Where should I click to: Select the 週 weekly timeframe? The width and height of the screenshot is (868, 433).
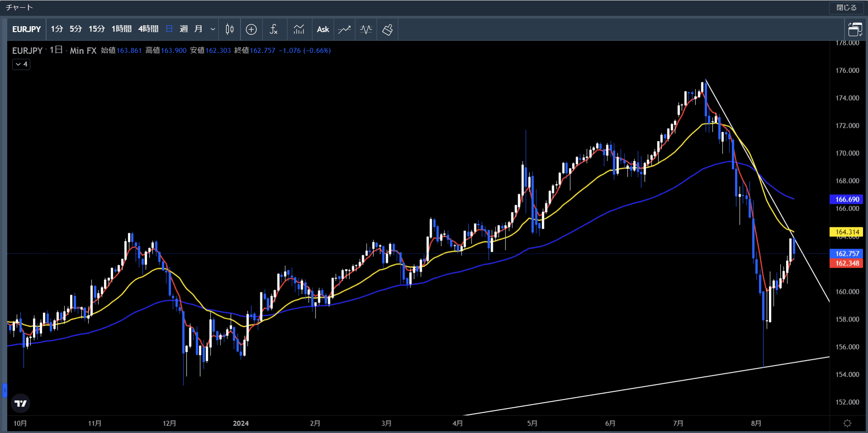pos(184,29)
